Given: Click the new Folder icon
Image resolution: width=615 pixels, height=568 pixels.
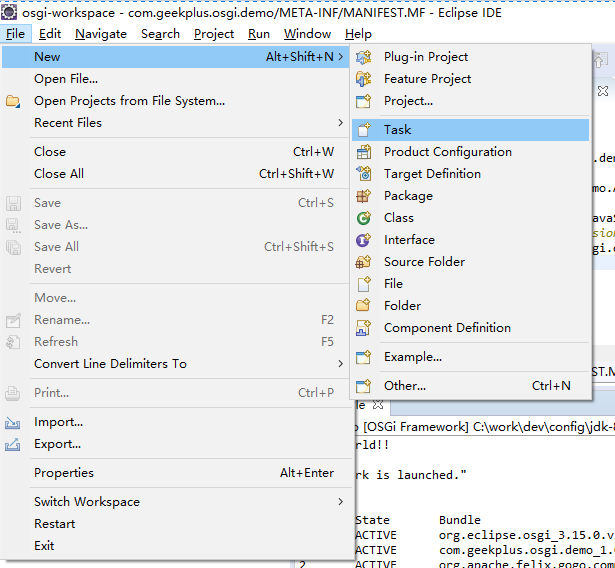Looking at the screenshot, I should pos(364,306).
